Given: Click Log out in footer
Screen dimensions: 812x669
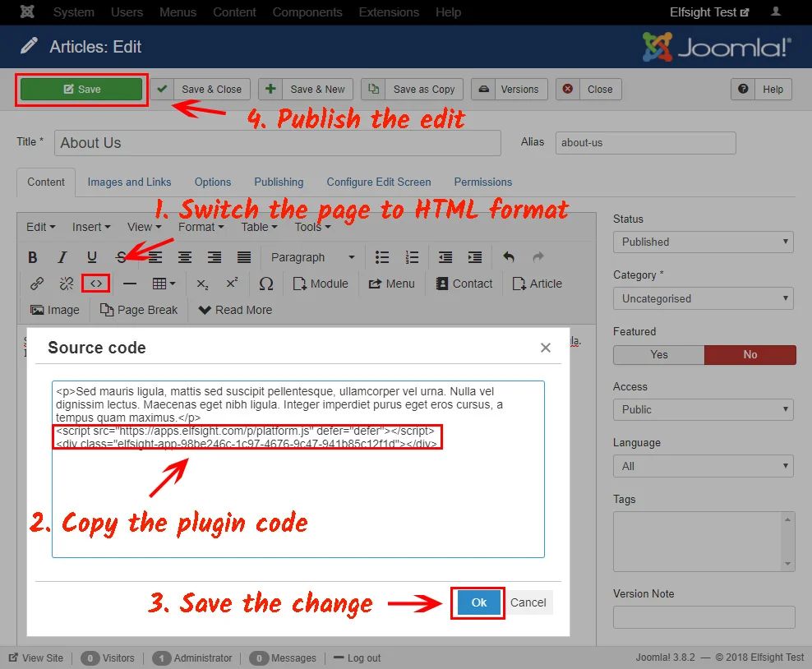Looking at the screenshot, I should pyautogui.click(x=358, y=657).
